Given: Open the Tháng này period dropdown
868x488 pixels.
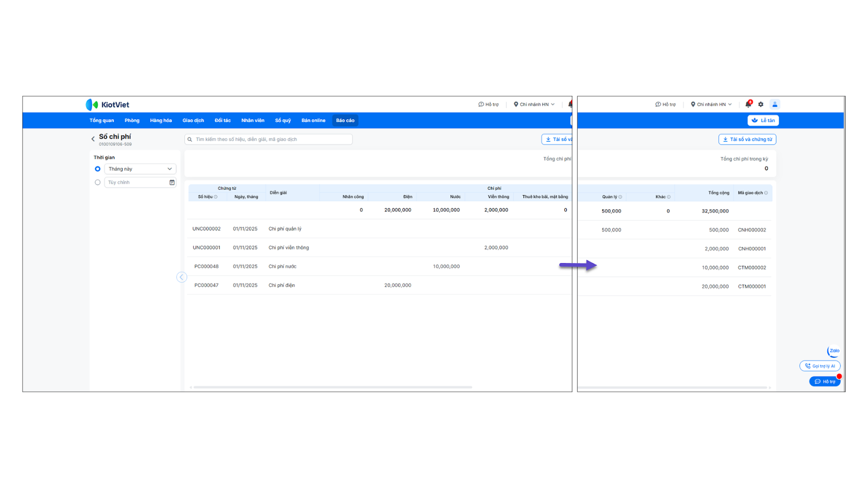Looking at the screenshot, I should point(140,169).
